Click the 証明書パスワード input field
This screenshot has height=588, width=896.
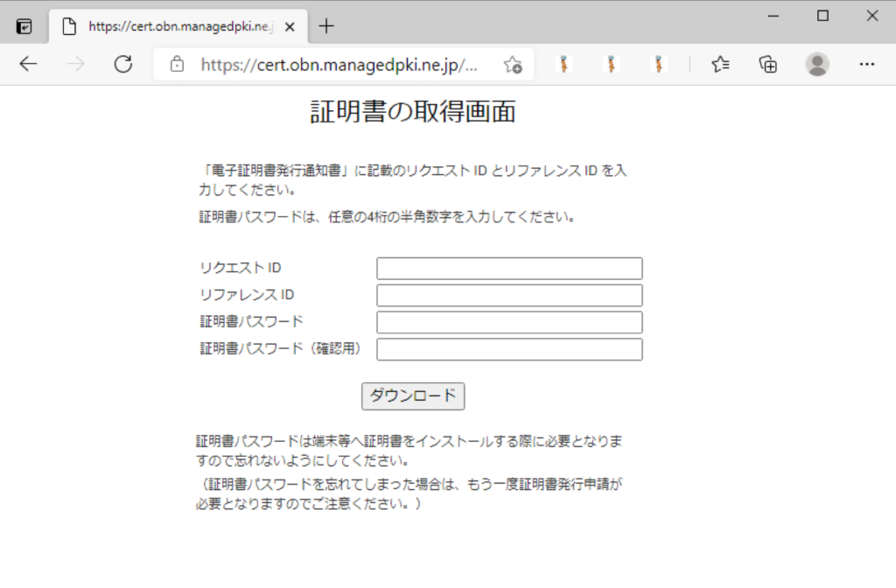point(509,323)
